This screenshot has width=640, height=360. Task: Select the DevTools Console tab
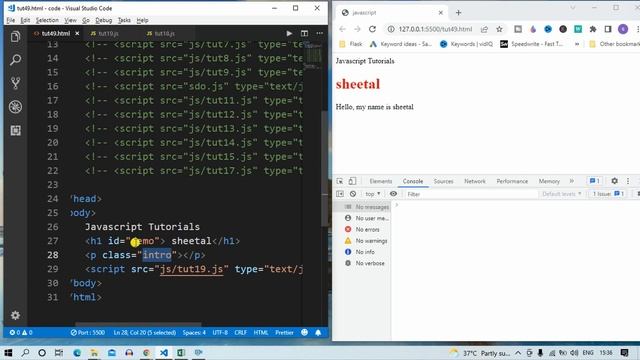pos(413,181)
